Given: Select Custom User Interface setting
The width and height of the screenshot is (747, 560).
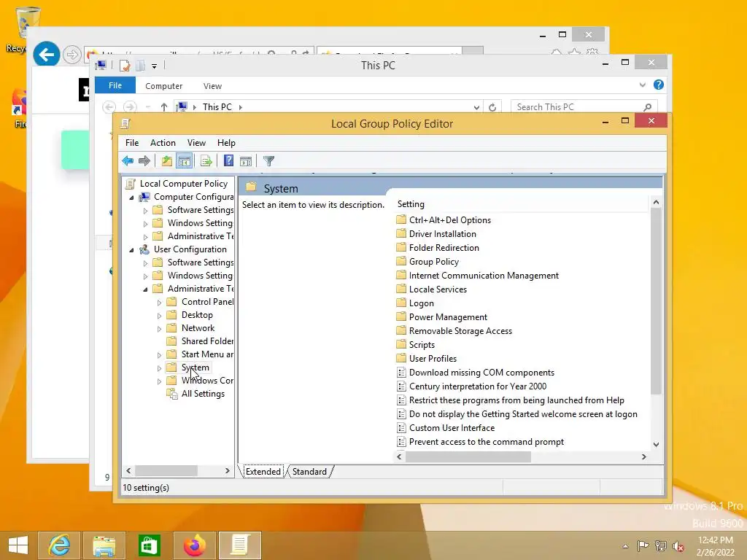Looking at the screenshot, I should (446, 428).
